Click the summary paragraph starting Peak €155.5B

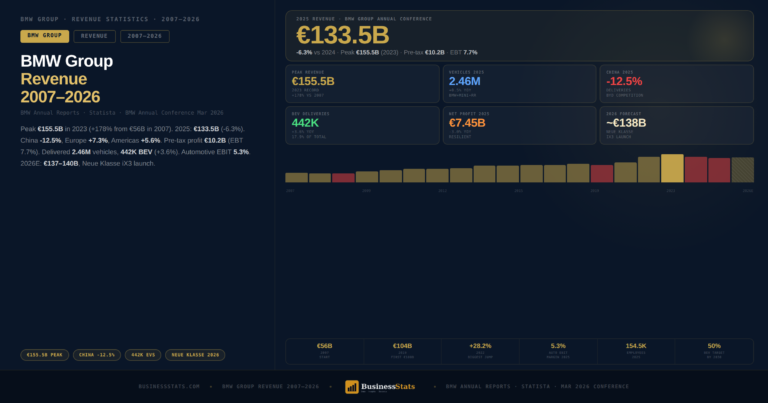[136, 146]
